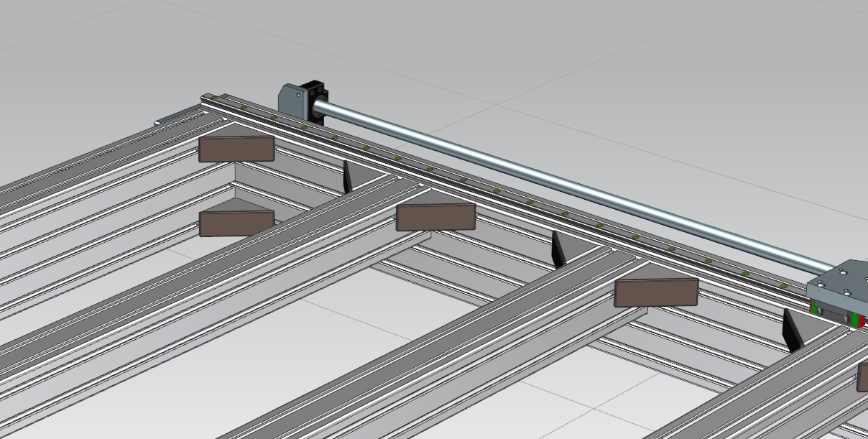Viewport: 868px width, 439px height.
Task: Select the middle black corner bracket
Action: (x=558, y=249)
